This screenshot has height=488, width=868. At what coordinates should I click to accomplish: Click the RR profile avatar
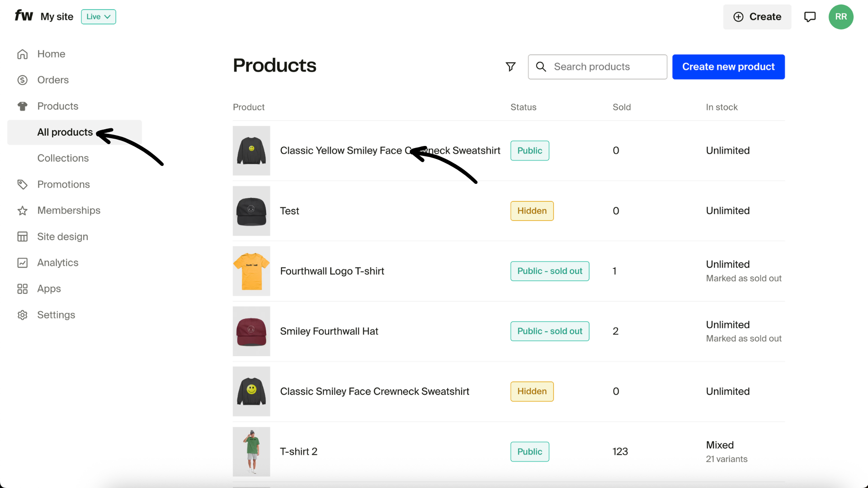(x=841, y=17)
